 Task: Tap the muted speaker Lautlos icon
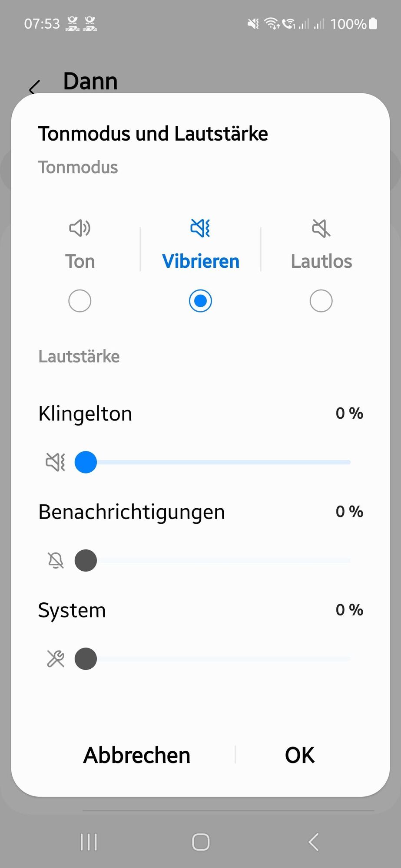point(321,228)
